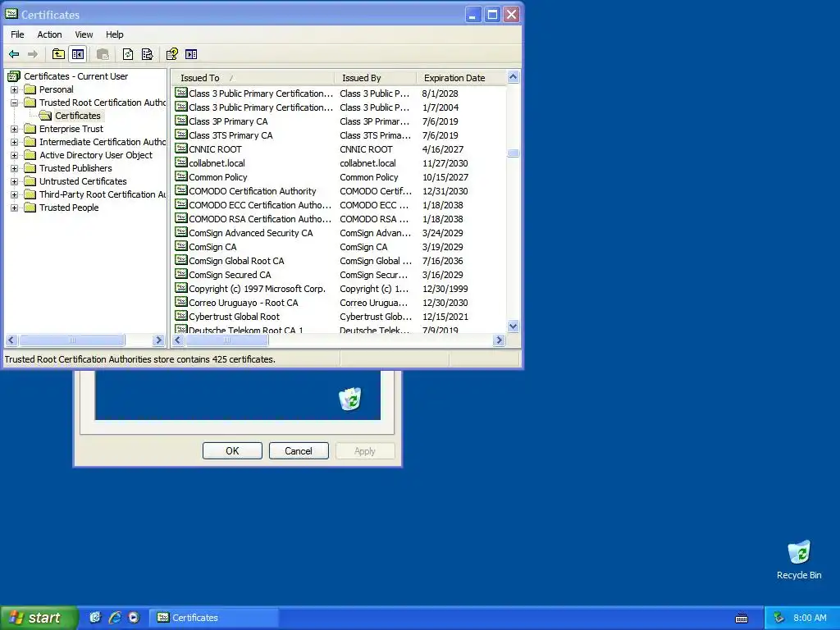The height and width of the screenshot is (630, 840).
Task: Open the Help menu
Action: click(114, 34)
